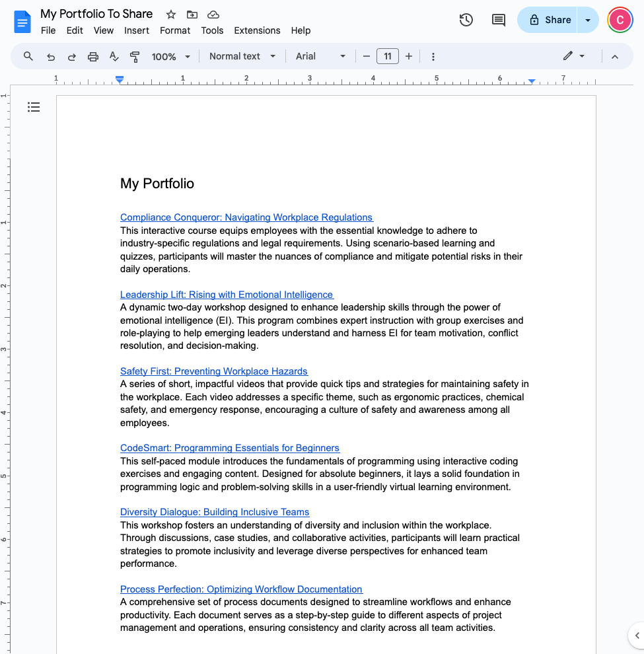644x654 pixels.
Task: Click the Print icon
Action: click(93, 56)
